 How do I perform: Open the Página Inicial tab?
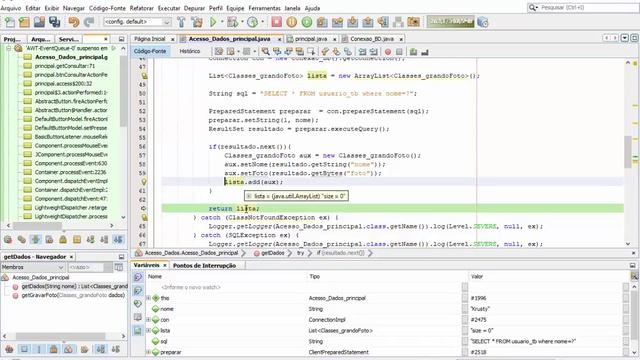coord(150,39)
